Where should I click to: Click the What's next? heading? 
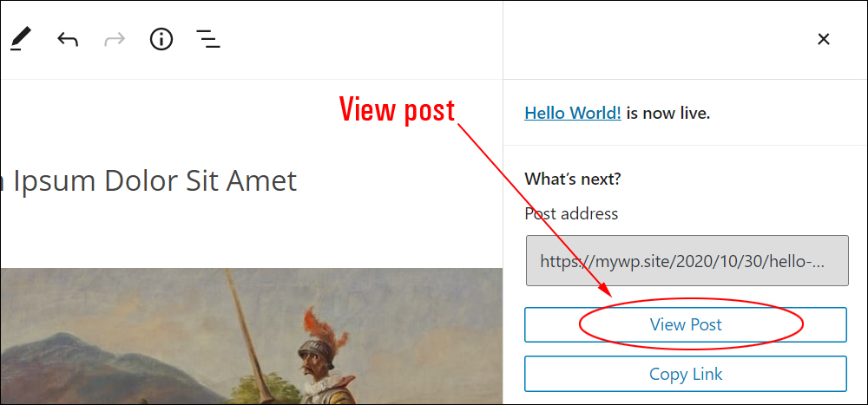572,180
